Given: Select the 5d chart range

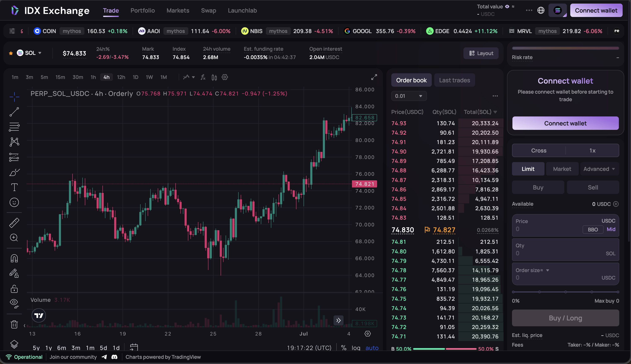Looking at the screenshot, I should [103, 348].
